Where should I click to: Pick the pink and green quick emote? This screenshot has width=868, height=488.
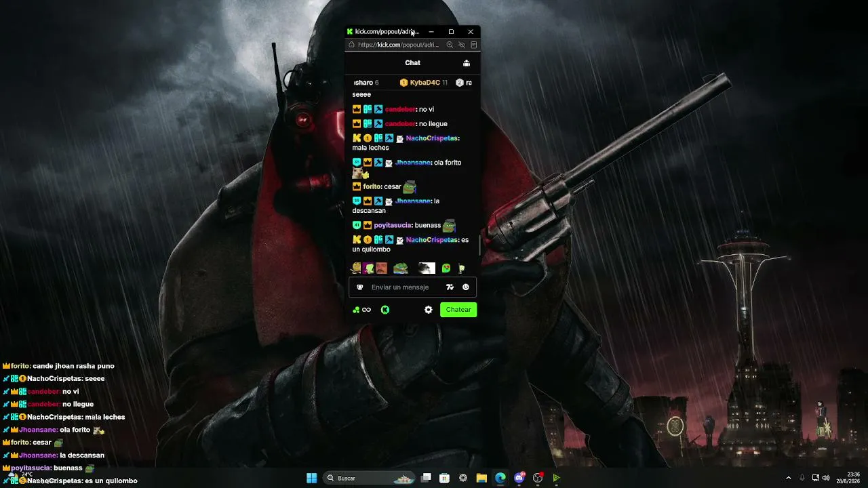pos(368,268)
